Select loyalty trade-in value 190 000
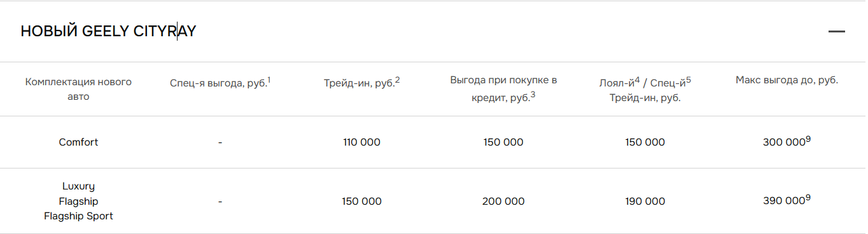 coord(645,201)
